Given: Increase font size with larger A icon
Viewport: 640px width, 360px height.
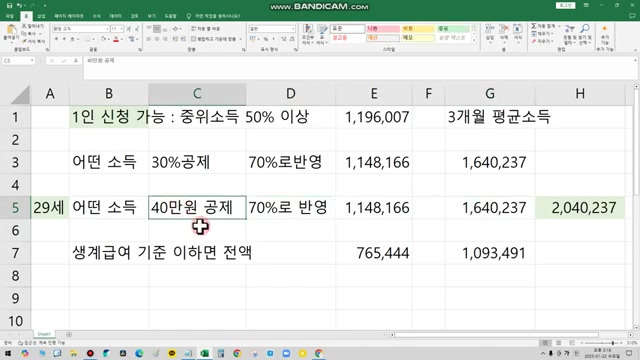Looking at the screenshot, I should (x=129, y=29).
